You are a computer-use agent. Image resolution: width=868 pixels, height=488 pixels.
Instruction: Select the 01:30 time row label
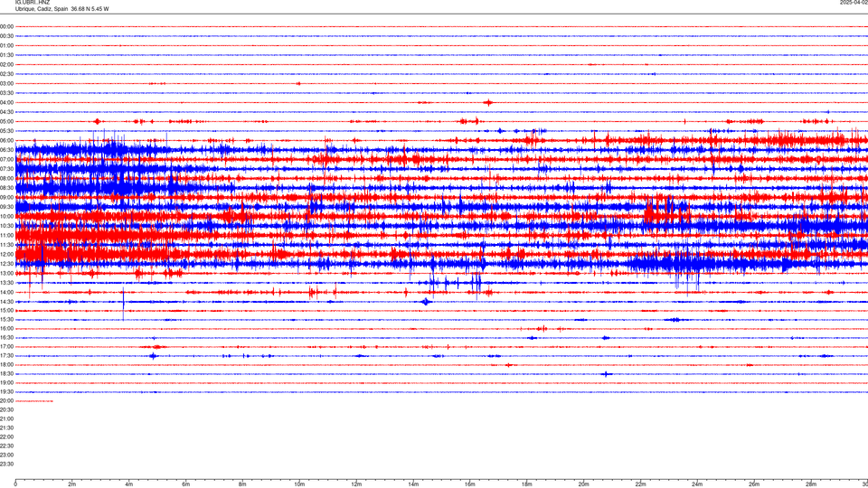(x=6, y=55)
